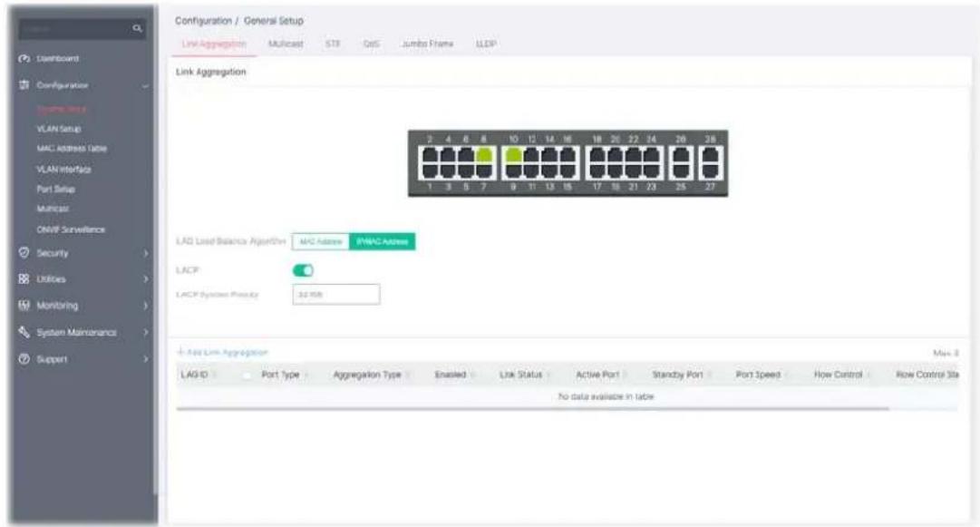Select port 7 on the switch diagram
This screenshot has width=980, height=527.
(484, 170)
